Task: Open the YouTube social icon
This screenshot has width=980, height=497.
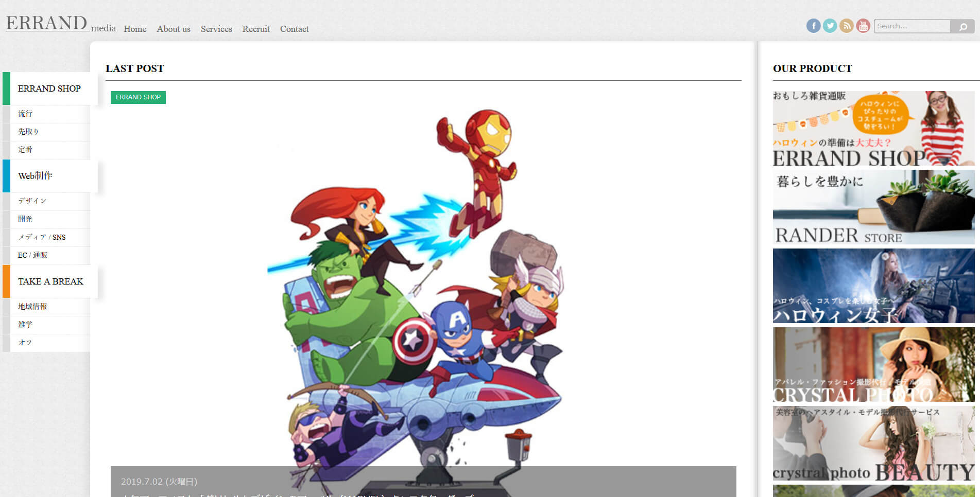Action: pos(863,26)
